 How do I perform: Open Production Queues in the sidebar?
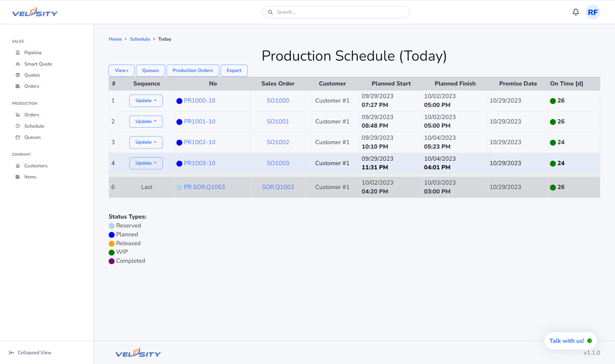32,138
